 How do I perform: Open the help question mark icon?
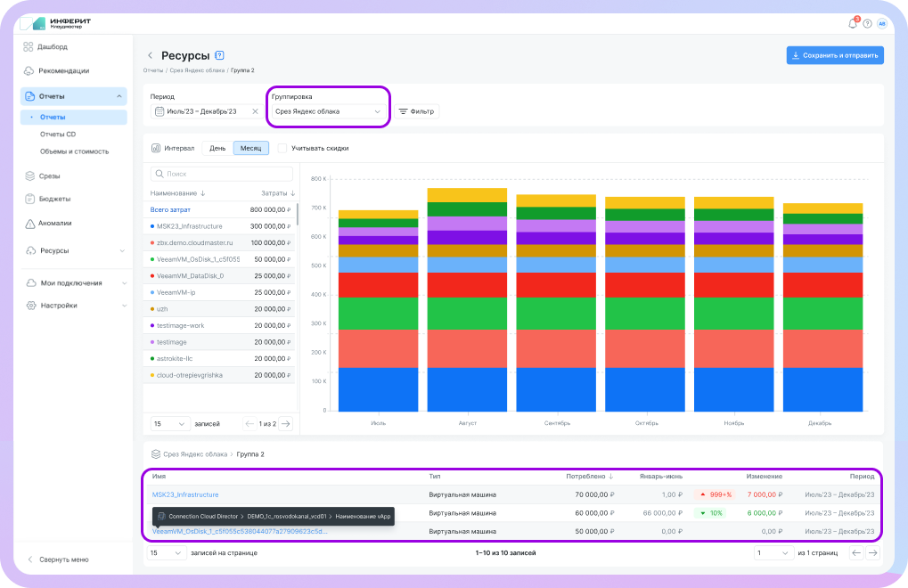[867, 23]
